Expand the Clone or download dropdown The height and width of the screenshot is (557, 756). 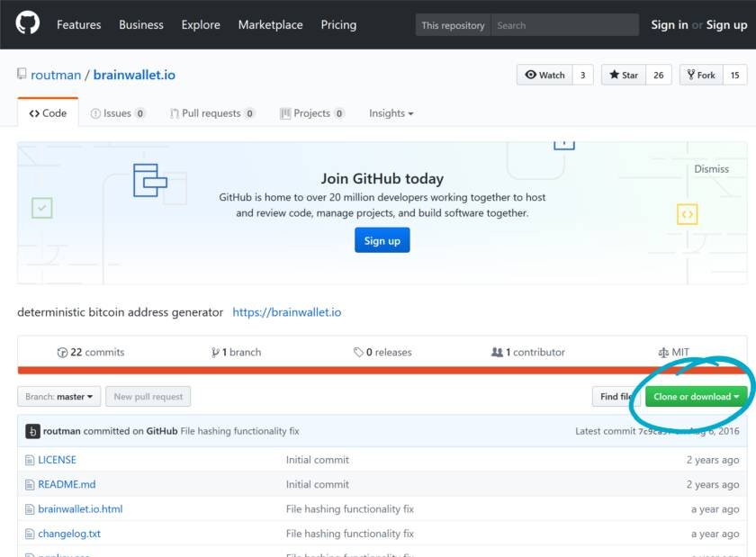click(697, 397)
